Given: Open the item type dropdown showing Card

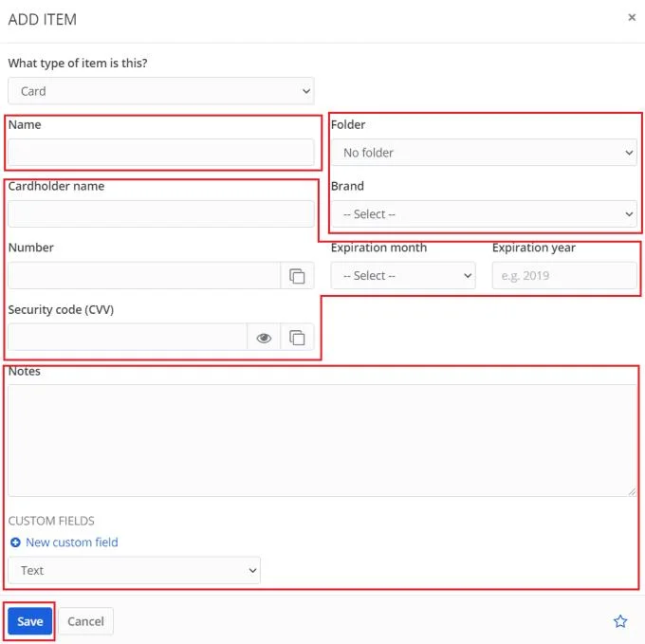Looking at the screenshot, I should coord(161,91).
